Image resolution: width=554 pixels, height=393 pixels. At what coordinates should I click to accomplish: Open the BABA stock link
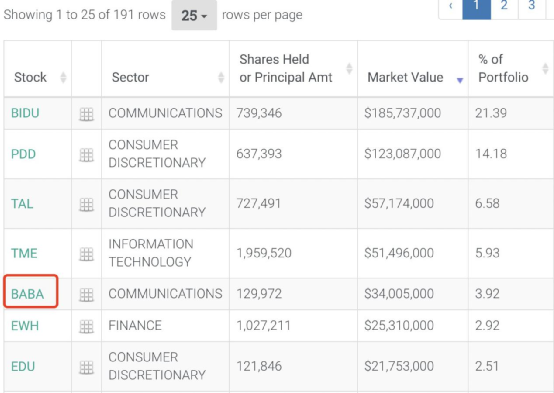(28, 294)
